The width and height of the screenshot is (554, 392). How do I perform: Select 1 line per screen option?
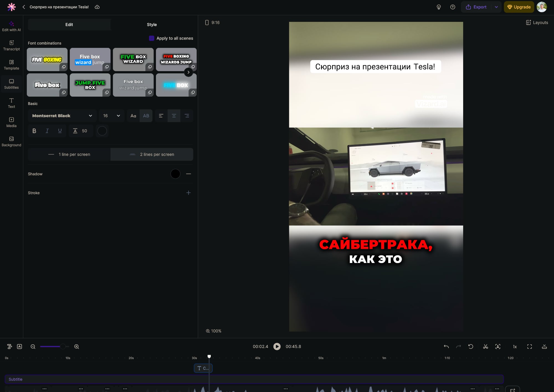69,154
